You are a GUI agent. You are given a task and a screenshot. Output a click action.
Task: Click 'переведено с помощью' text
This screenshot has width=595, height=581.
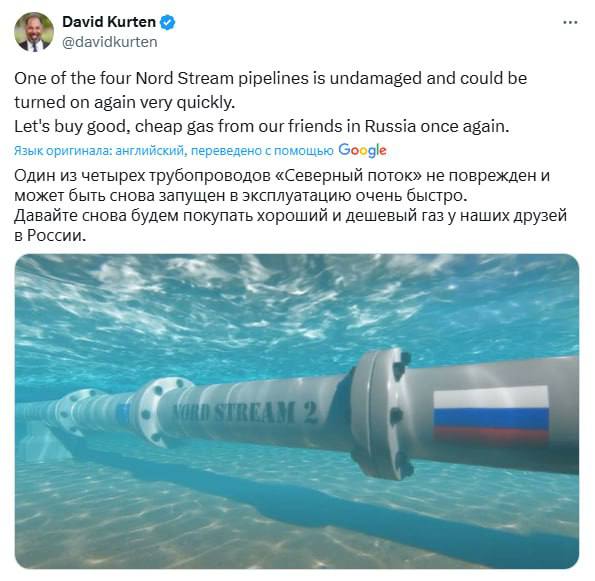pos(262,151)
